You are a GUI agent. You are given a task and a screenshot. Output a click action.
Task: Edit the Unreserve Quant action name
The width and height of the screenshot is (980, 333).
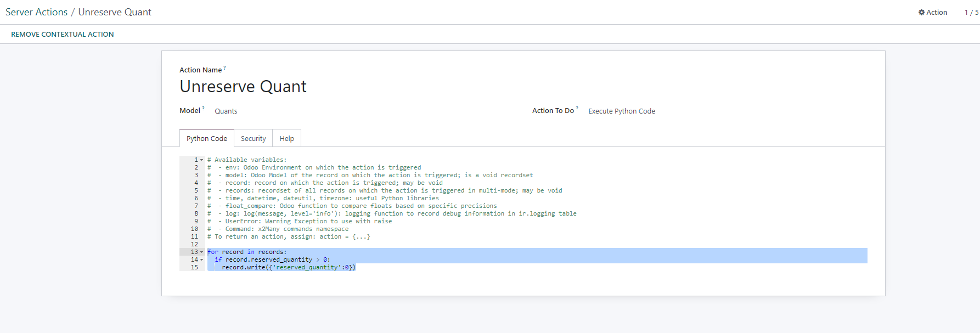tap(243, 87)
